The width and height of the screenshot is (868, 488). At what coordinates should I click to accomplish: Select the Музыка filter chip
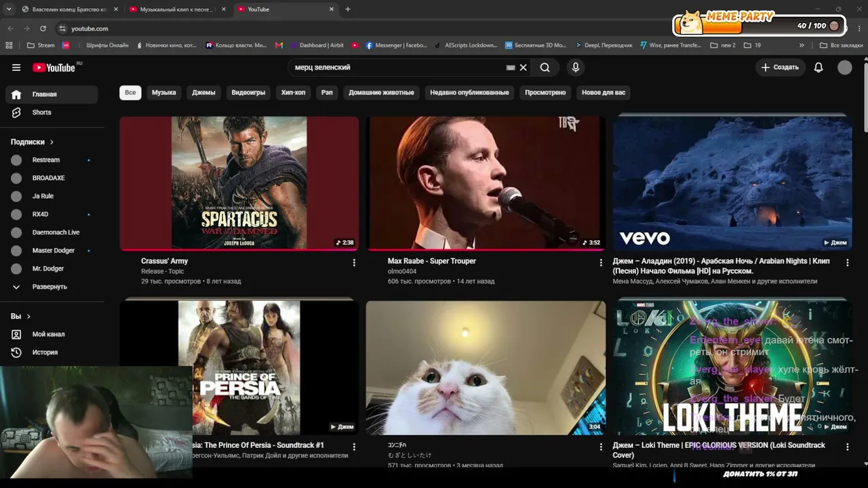tap(164, 92)
